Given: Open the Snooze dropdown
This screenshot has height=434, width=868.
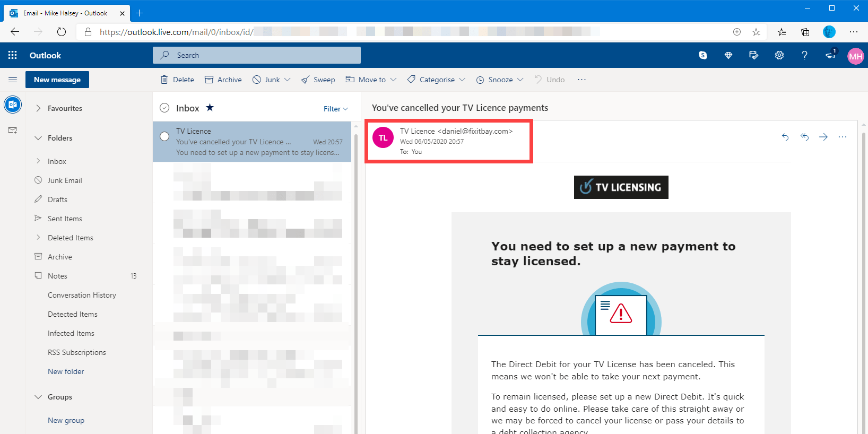Looking at the screenshot, I should 500,80.
